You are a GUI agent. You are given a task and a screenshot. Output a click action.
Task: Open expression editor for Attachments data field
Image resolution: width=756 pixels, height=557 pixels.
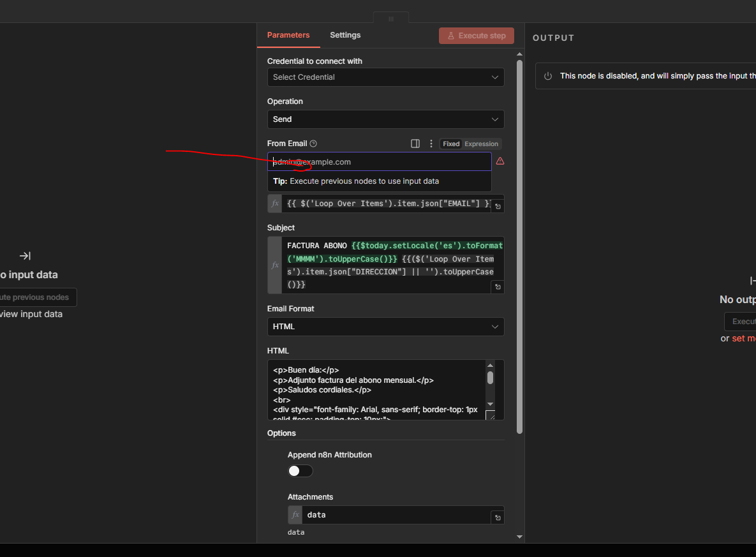(x=498, y=517)
